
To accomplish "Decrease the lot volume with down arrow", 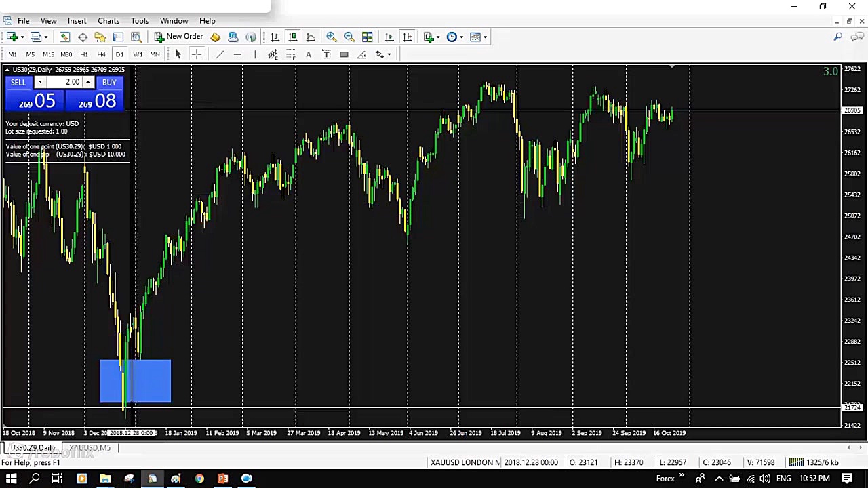I will [x=40, y=83].
